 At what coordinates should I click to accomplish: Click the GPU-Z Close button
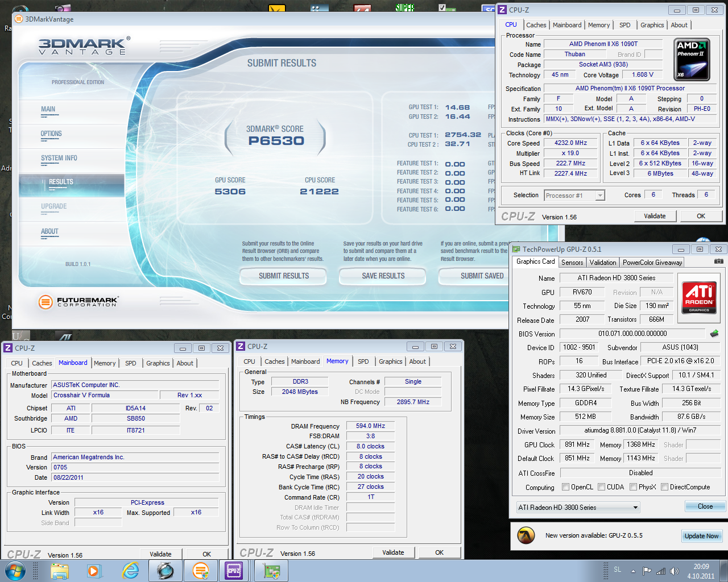[x=705, y=506]
